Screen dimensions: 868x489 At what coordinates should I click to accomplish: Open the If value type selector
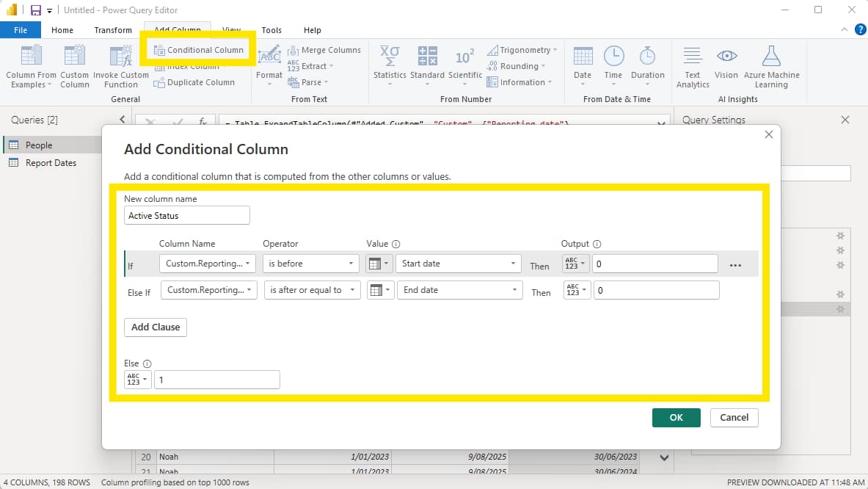(379, 264)
